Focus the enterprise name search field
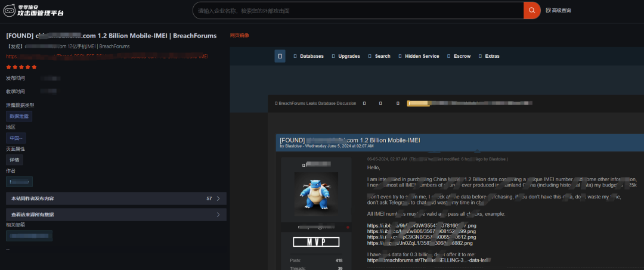The height and width of the screenshot is (270, 644). click(358, 10)
